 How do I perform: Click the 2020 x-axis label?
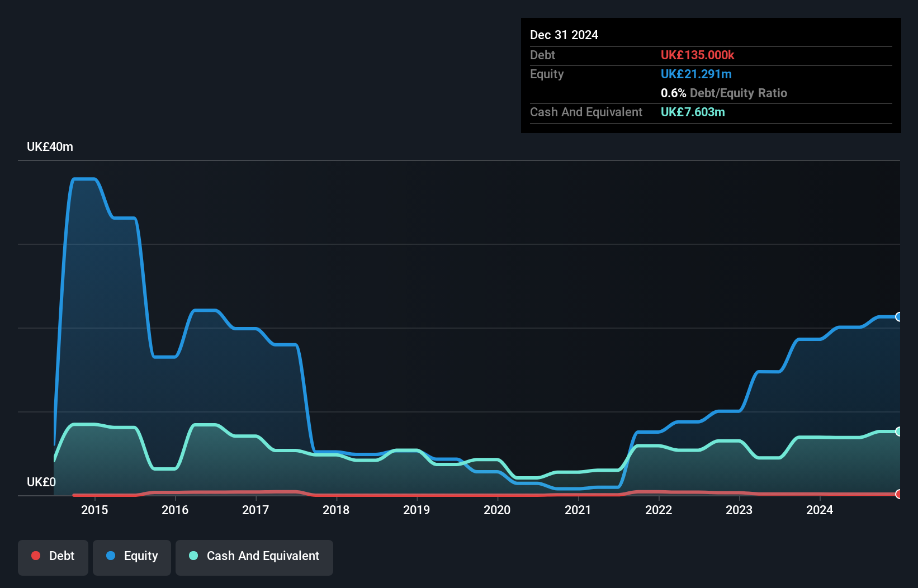point(497,510)
